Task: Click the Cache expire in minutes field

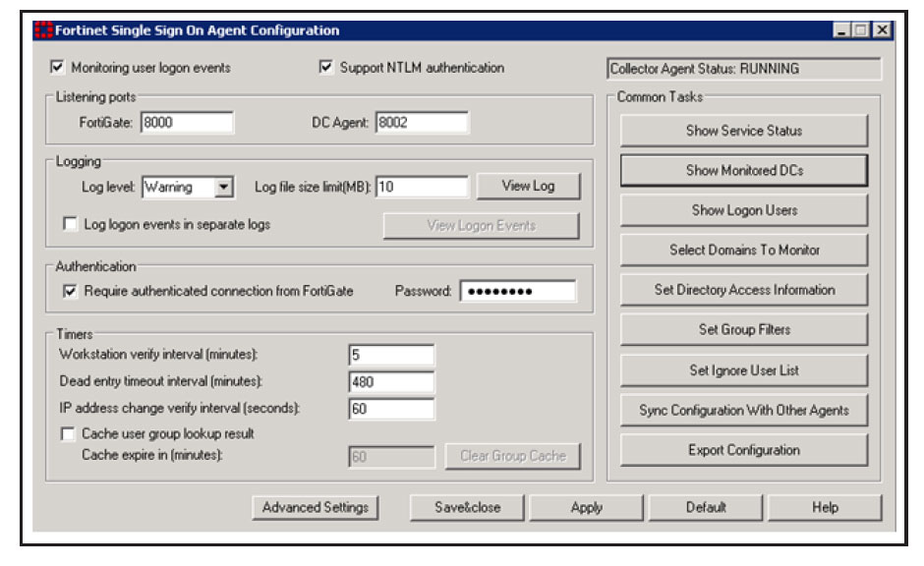Action: click(391, 457)
